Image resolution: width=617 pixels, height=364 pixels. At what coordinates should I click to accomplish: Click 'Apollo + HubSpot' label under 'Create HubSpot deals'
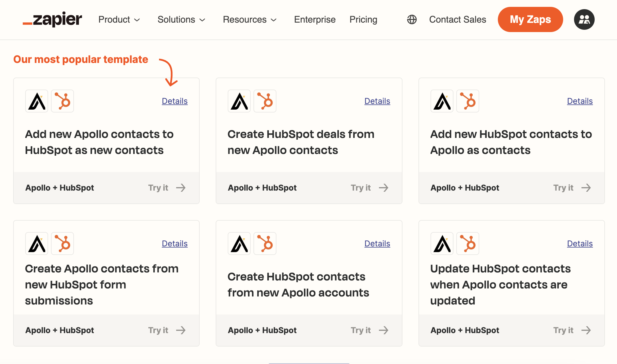pyautogui.click(x=262, y=188)
